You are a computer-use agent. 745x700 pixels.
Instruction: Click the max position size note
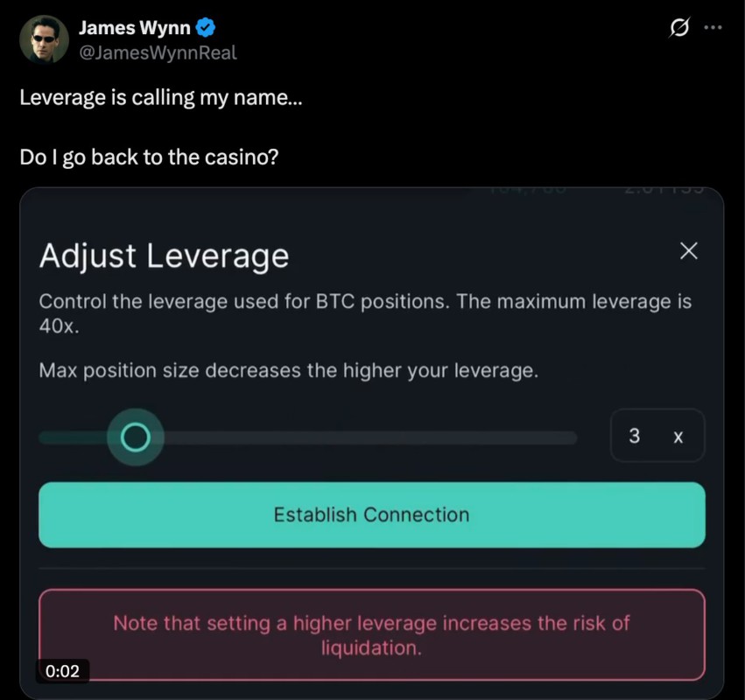pos(288,370)
